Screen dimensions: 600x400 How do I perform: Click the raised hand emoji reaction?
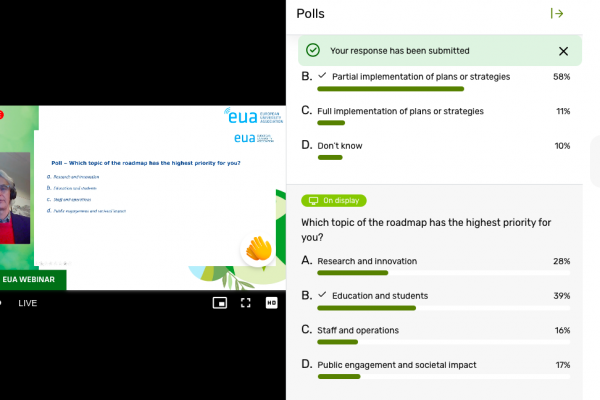[x=259, y=247]
